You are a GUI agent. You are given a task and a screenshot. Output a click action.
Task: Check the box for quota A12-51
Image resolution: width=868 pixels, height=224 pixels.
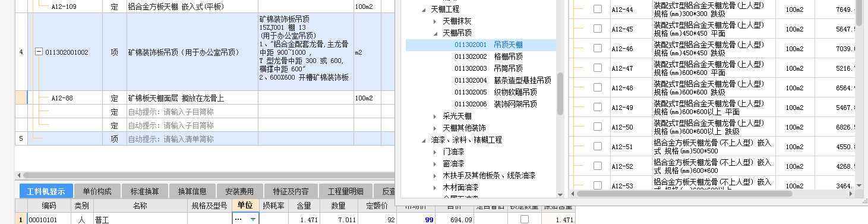pos(598,146)
